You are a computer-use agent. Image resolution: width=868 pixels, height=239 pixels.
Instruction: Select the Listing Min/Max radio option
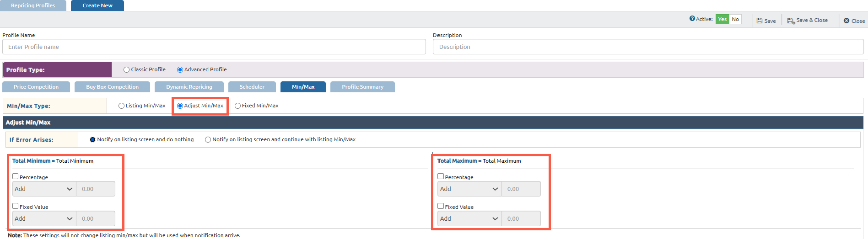click(x=121, y=106)
